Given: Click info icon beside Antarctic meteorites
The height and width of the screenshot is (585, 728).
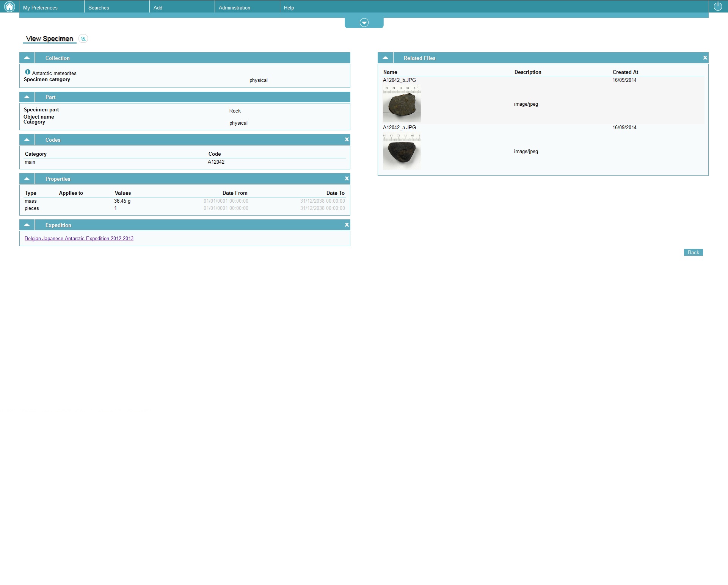Looking at the screenshot, I should [28, 72].
